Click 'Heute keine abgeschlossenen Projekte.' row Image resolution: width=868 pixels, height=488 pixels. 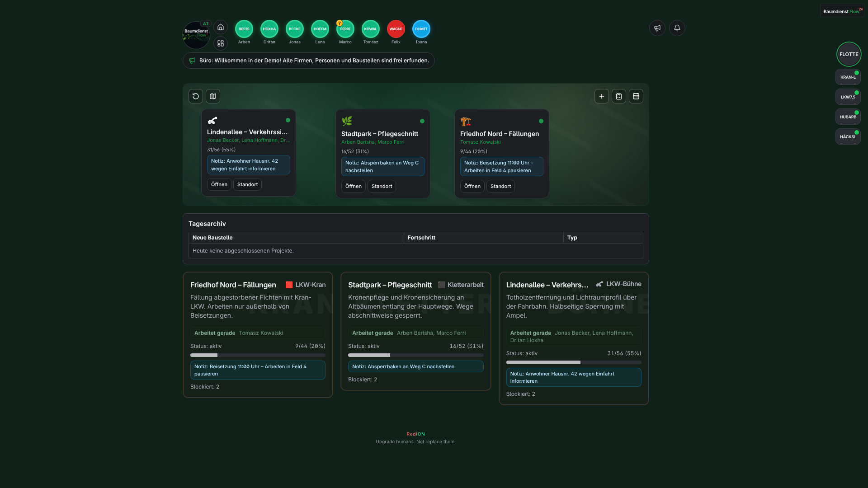[416, 251]
